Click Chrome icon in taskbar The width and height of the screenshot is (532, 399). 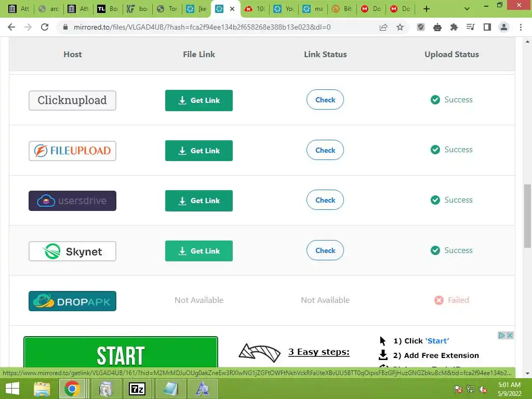72,389
